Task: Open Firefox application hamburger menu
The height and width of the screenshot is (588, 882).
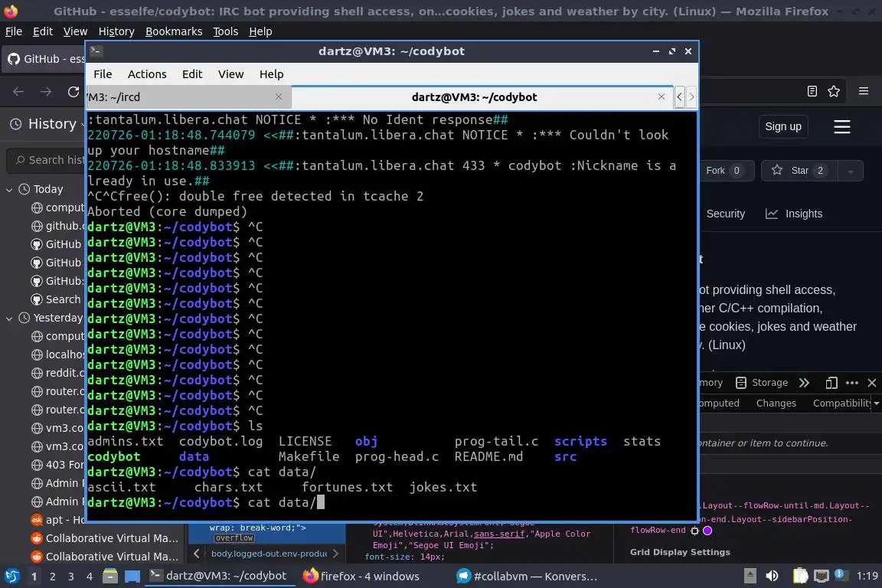Action: 864,91
